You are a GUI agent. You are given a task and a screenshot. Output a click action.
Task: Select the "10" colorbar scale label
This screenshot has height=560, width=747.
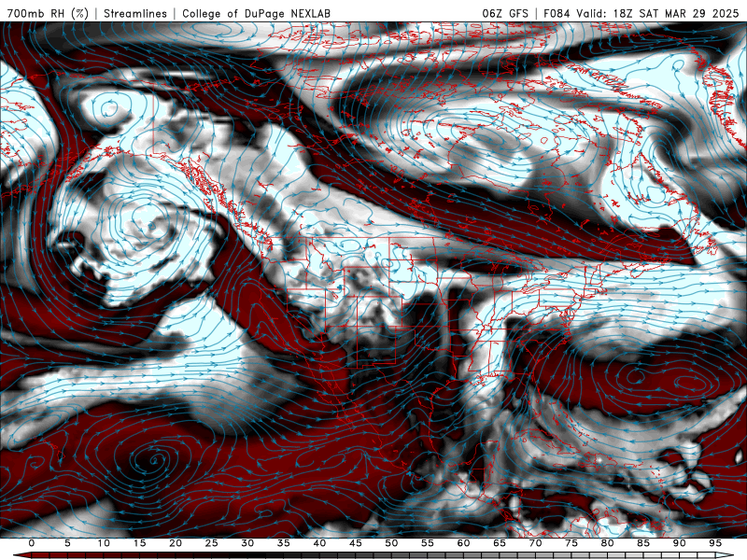click(104, 543)
